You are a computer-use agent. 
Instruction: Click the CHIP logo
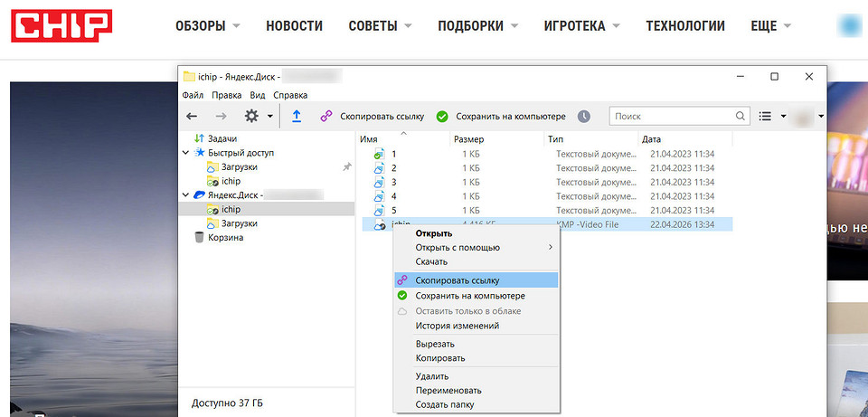coord(61,25)
